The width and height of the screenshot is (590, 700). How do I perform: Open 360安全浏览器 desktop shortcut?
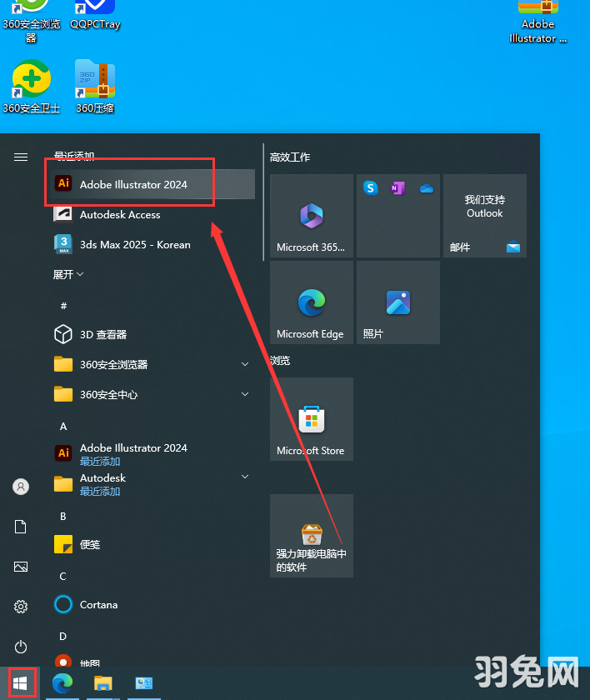coord(31,20)
